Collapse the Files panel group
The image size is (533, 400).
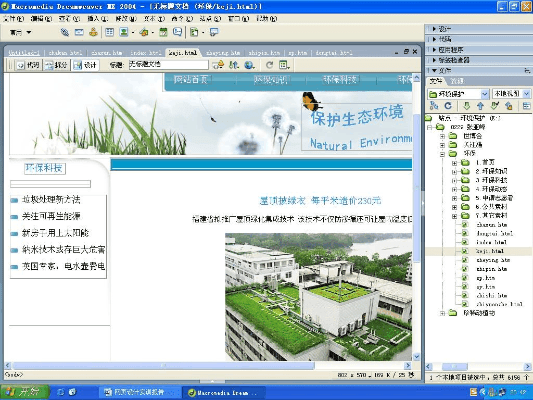[434, 71]
